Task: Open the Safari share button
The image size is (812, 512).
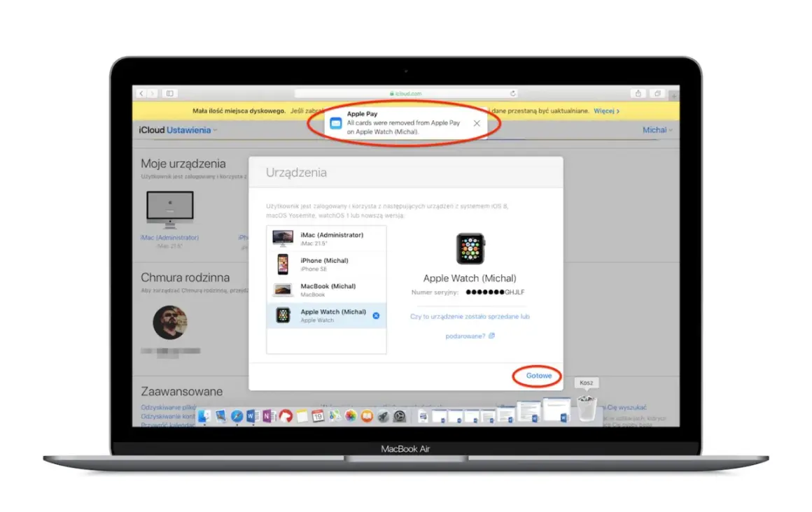Action: (x=638, y=94)
